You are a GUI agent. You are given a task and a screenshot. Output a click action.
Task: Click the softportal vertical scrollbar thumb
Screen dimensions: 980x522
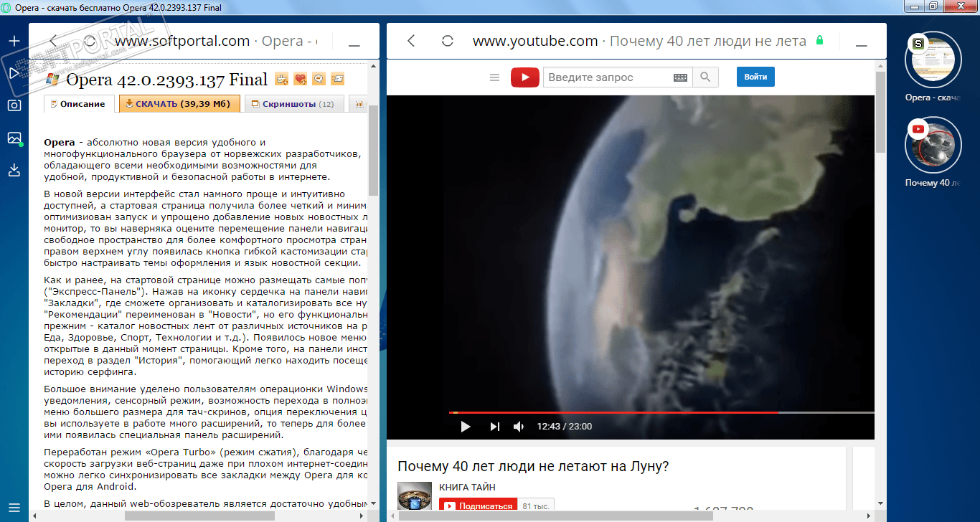click(x=373, y=151)
